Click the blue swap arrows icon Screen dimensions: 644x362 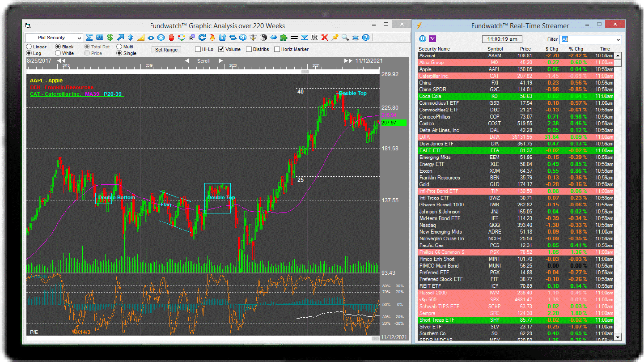coord(233,38)
